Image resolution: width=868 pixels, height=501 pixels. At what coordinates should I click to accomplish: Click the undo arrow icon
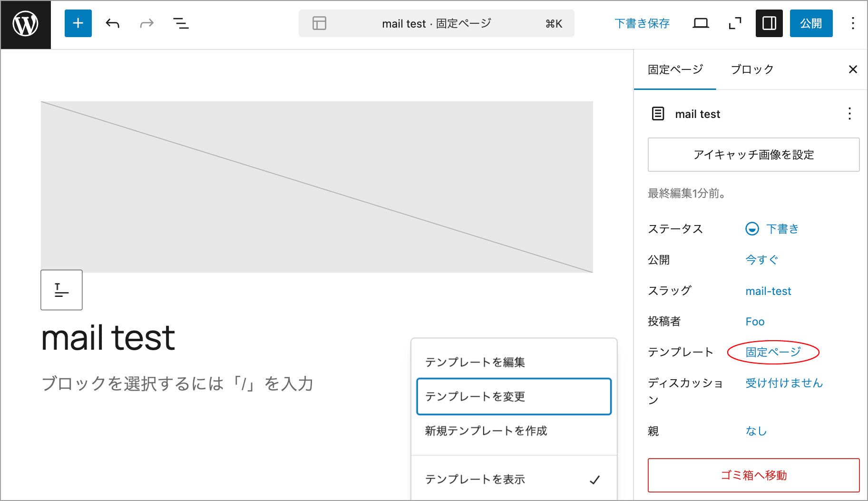click(113, 23)
